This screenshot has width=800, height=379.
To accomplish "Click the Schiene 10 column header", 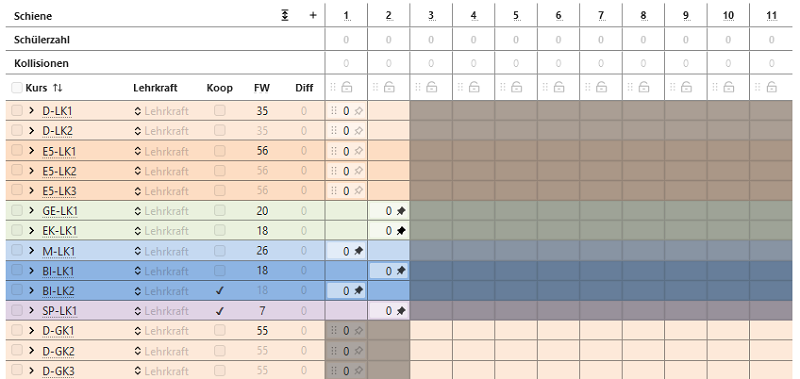I will click(x=728, y=16).
